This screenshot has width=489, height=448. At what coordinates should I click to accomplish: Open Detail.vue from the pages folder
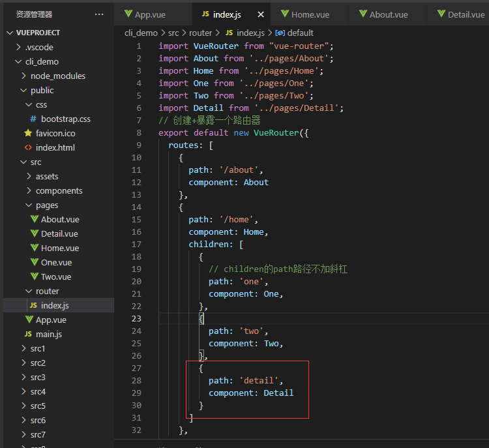59,233
